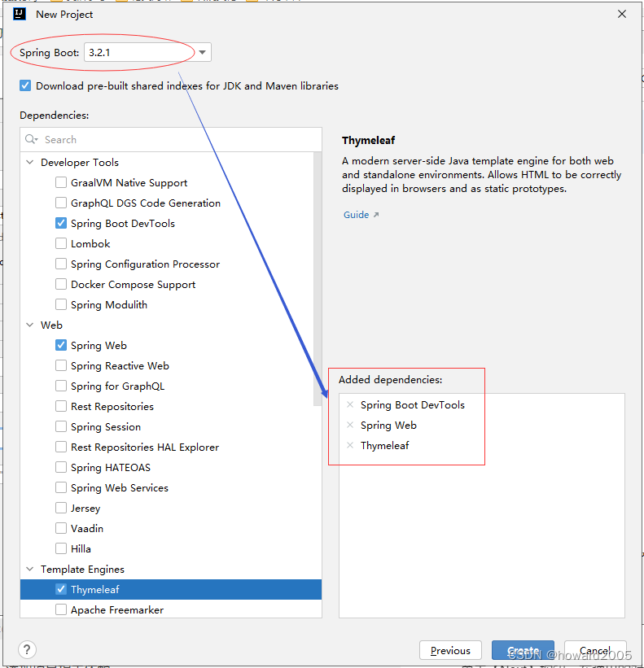Enable GraphQL DGS Code Generation
Image resolution: width=644 pixels, height=668 pixels.
pos(61,203)
